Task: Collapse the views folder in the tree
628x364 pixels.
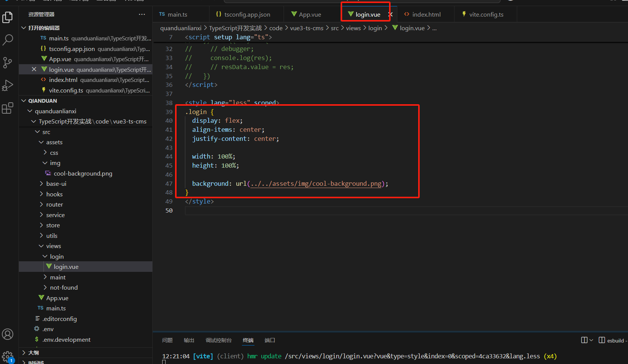Action: (41, 246)
